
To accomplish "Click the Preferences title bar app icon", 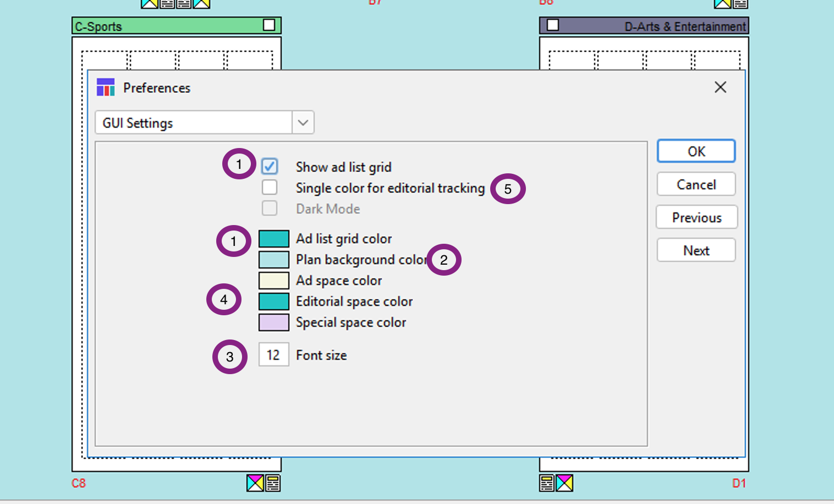I will (x=106, y=87).
